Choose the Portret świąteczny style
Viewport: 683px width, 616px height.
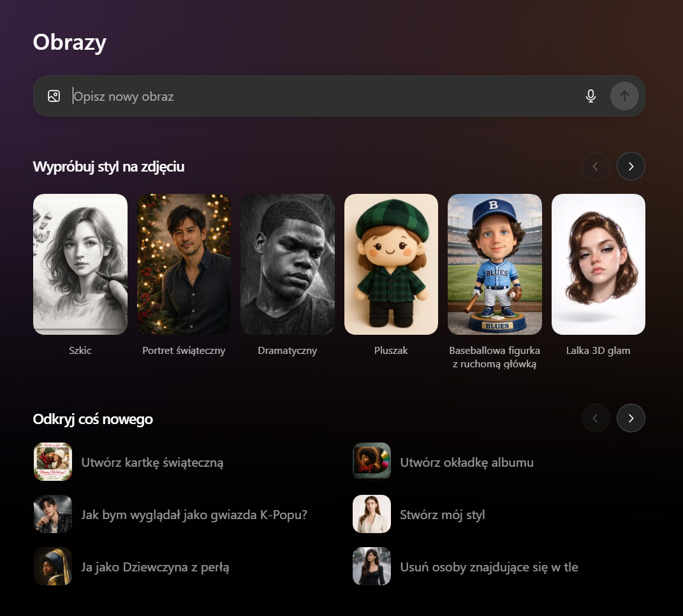pos(184,264)
